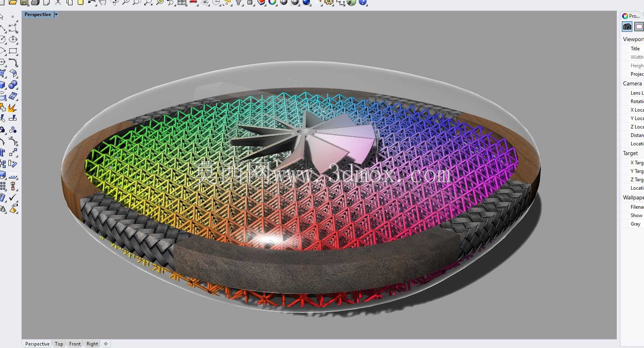Click the wallpaper Gray row
The width and height of the screenshot is (644, 348).
coord(632,224)
